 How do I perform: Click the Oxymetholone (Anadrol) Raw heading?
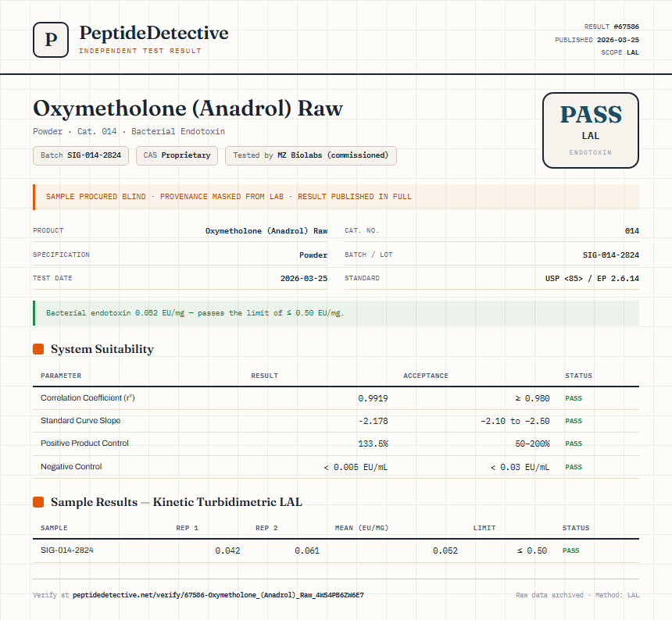point(188,109)
